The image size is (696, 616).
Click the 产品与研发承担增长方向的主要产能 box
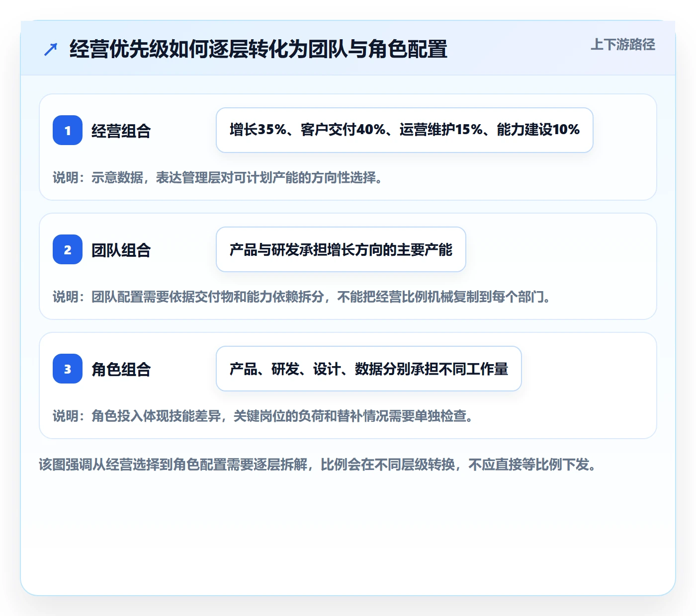pyautogui.click(x=341, y=249)
